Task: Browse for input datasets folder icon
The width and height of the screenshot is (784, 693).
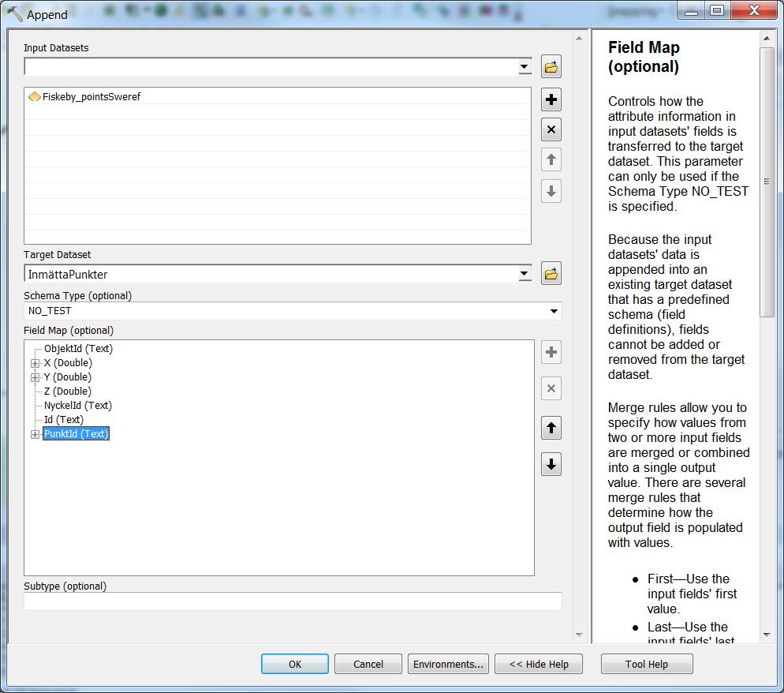Action: click(x=551, y=66)
